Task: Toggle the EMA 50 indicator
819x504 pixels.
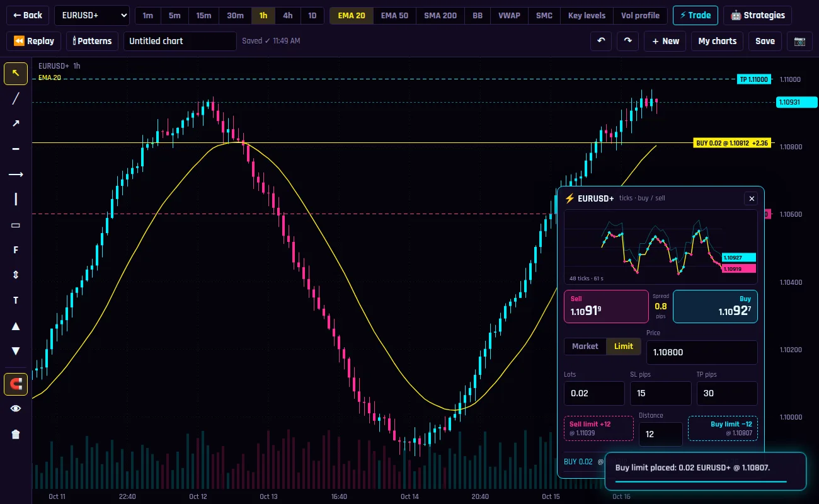Action: 394,15
